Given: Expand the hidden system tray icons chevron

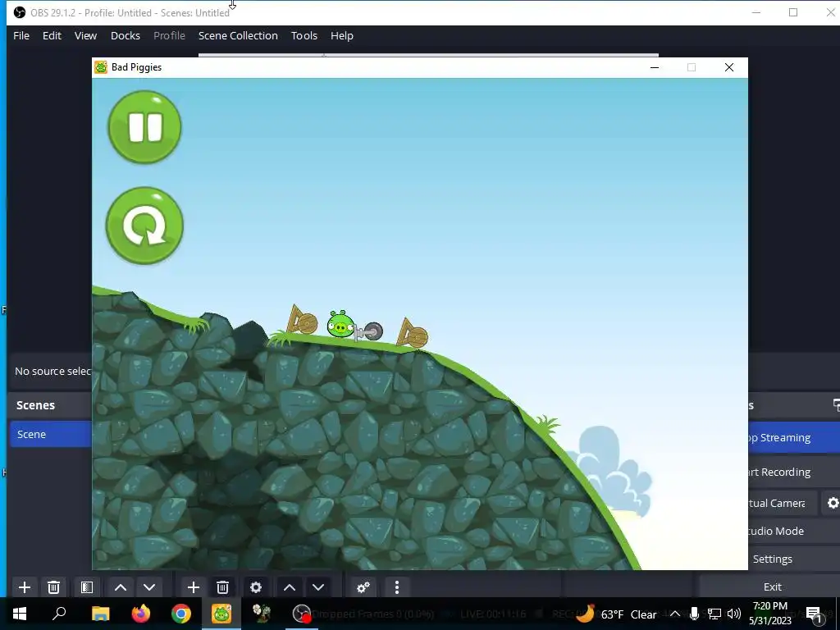Looking at the screenshot, I should [675, 614].
